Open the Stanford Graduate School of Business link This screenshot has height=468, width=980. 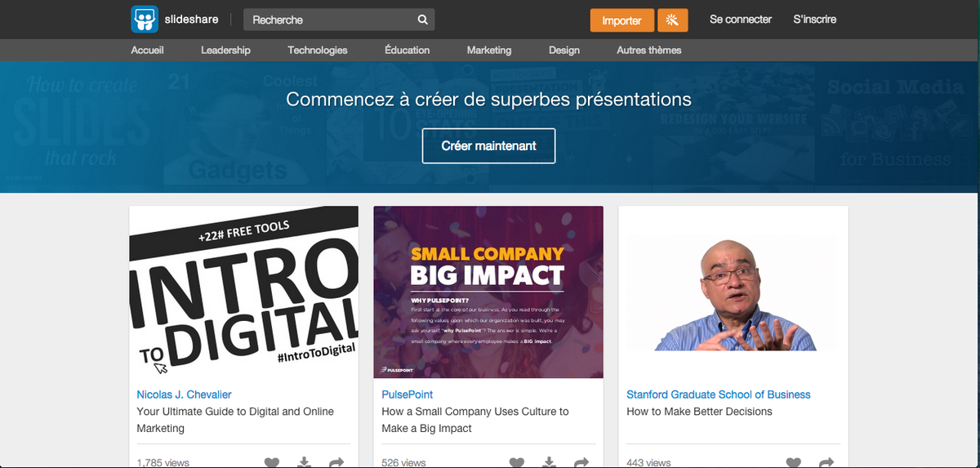coord(719,394)
